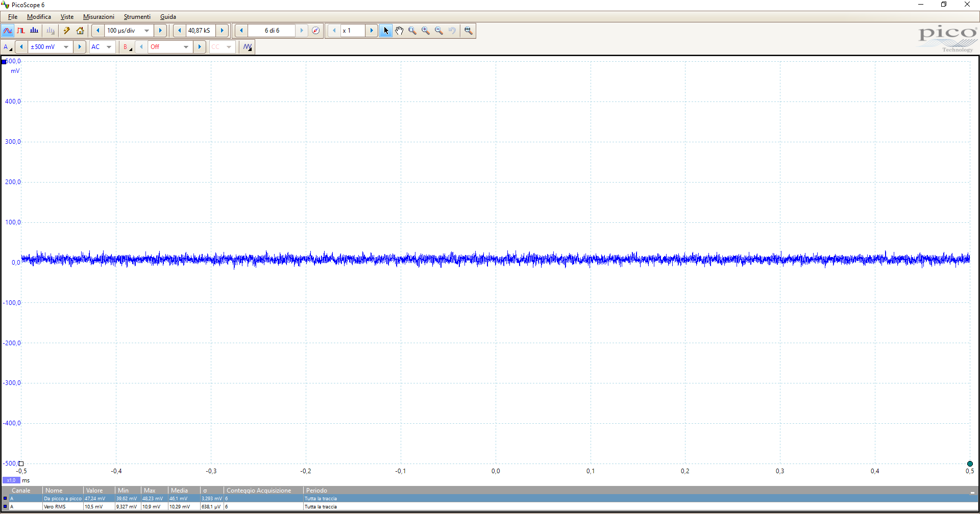Select the zoom-in tool
This screenshot has height=514, width=980.
[x=426, y=31]
